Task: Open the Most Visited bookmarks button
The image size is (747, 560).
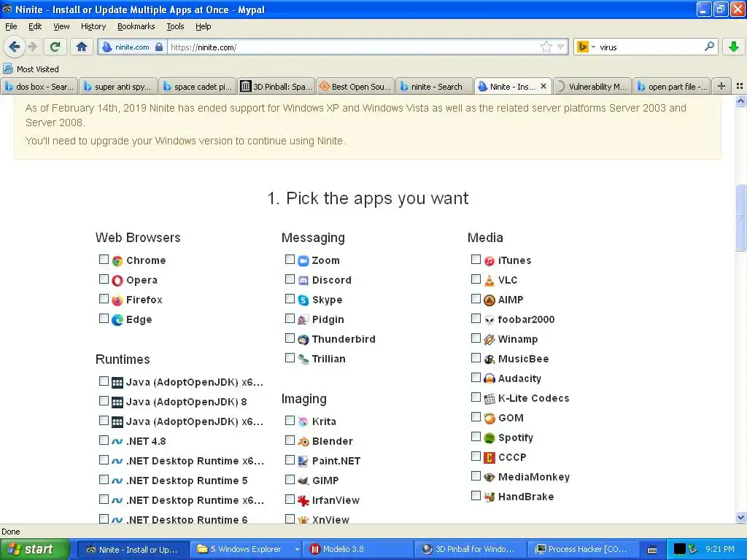Action: pyautogui.click(x=31, y=69)
